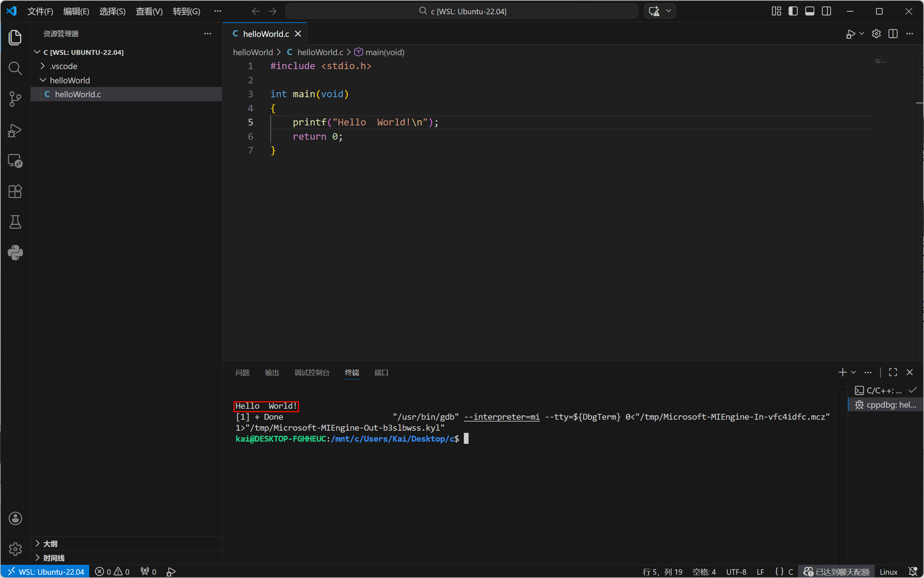Viewport: 924px width, 578px height.
Task: Switch to the 调试控制台 panel tab
Action: point(312,372)
